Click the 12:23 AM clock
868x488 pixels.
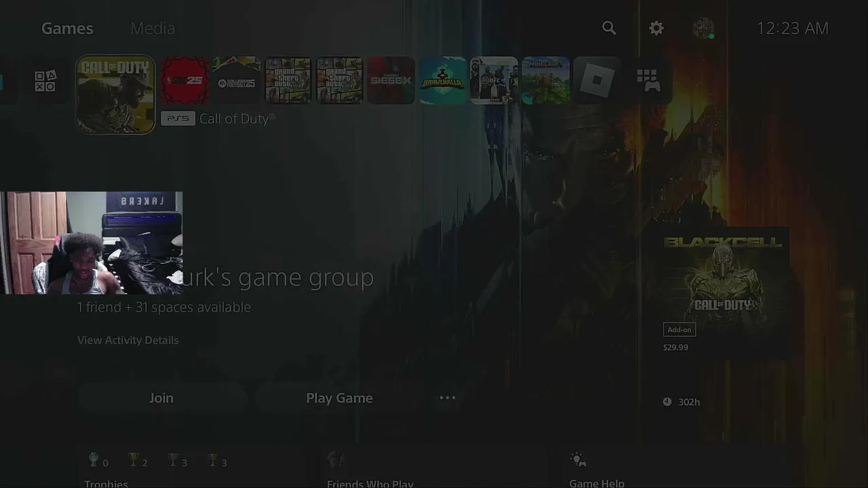(x=792, y=28)
